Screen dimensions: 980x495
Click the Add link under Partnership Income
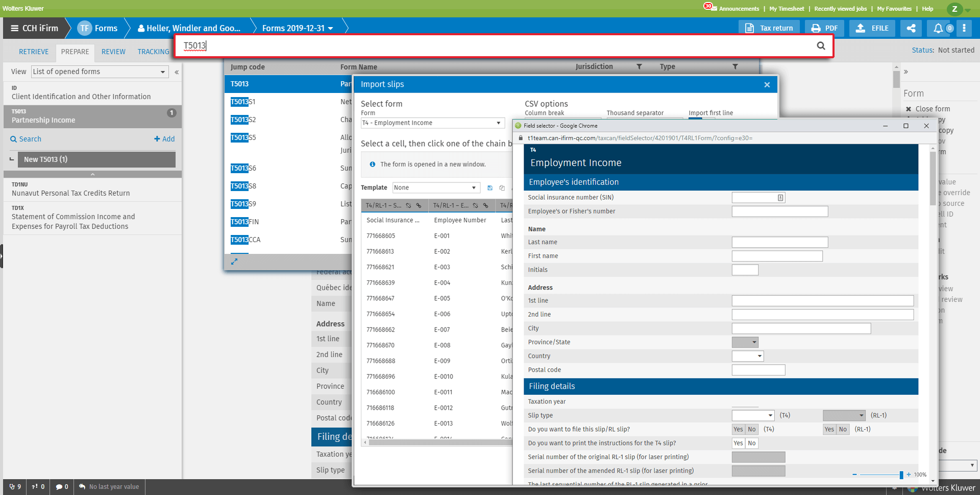click(x=164, y=139)
